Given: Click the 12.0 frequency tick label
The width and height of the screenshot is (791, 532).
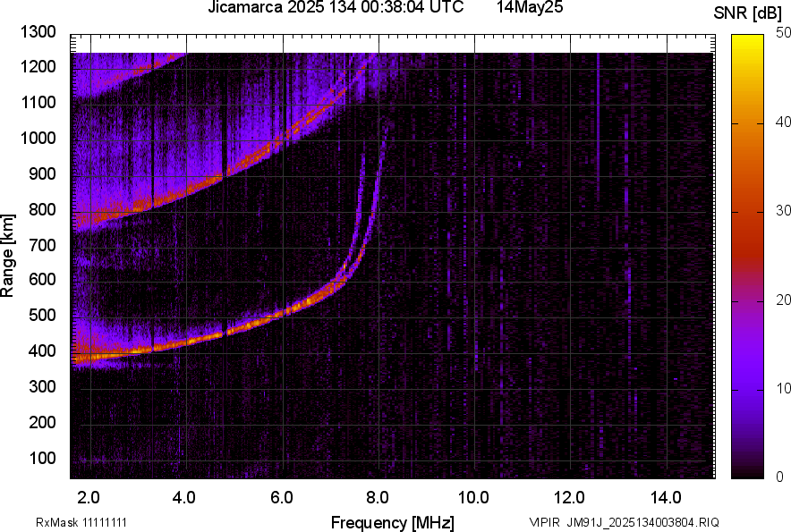Looking at the screenshot, I should (x=570, y=498).
